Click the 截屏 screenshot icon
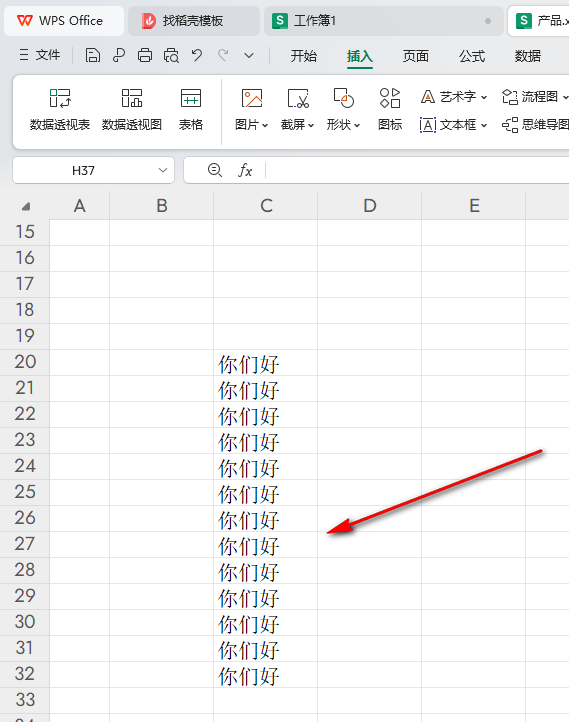This screenshot has width=569, height=722. pos(298,99)
